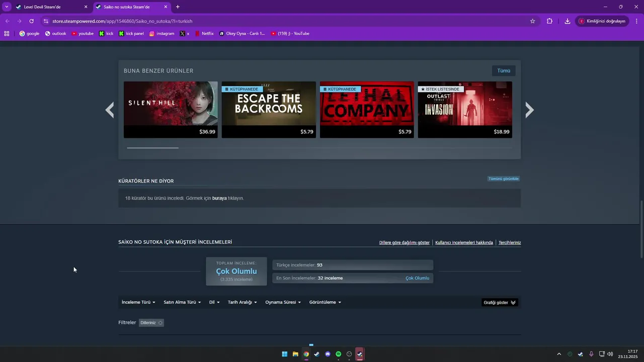644x362 pixels.
Task: Open the kick panel bookmark
Action: point(131,34)
